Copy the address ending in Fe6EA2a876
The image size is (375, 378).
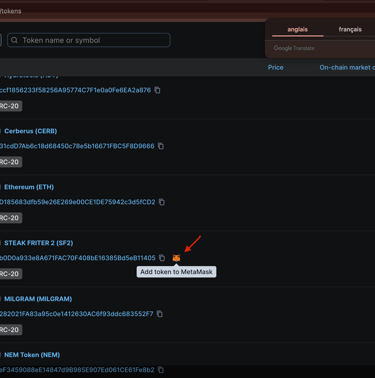coord(157,90)
